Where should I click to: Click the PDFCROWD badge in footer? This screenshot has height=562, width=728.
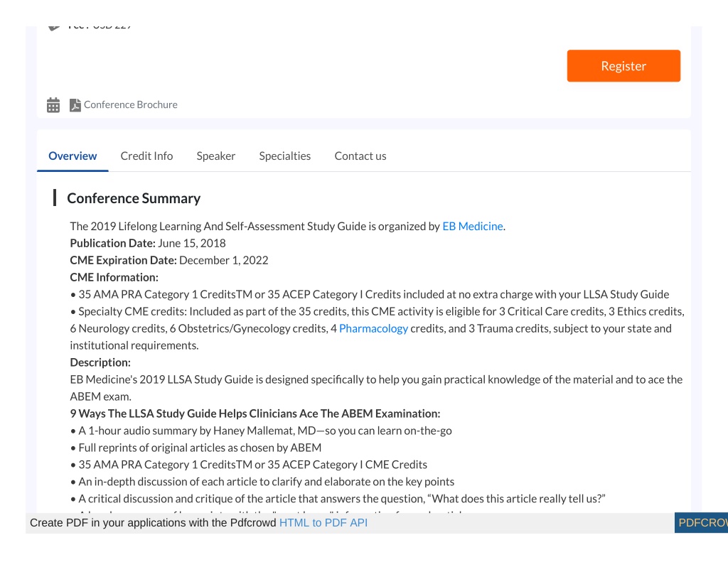(701, 522)
